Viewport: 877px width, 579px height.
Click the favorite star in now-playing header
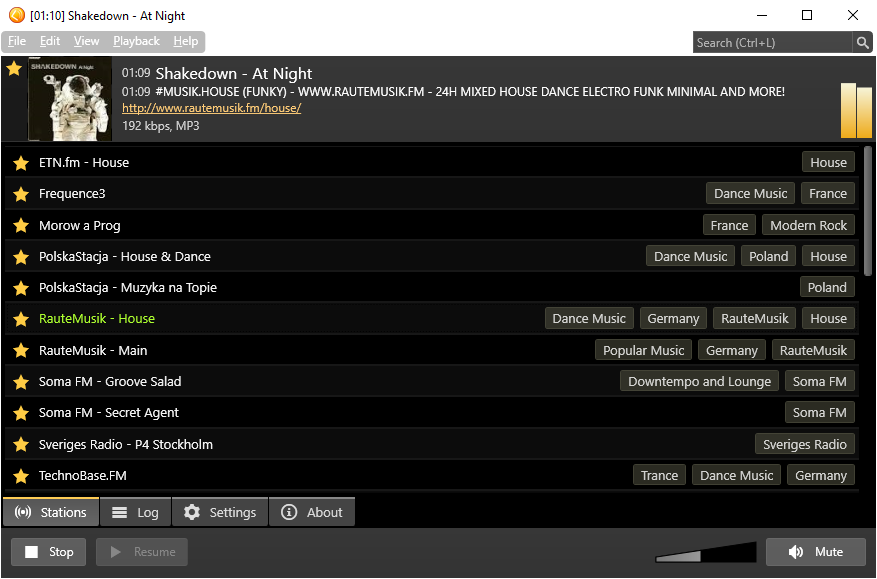(x=14, y=69)
